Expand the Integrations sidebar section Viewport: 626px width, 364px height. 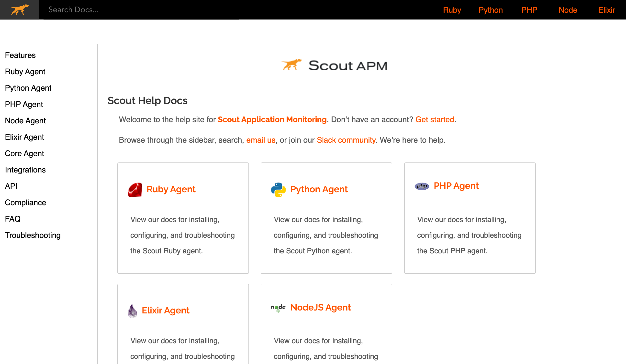25,170
